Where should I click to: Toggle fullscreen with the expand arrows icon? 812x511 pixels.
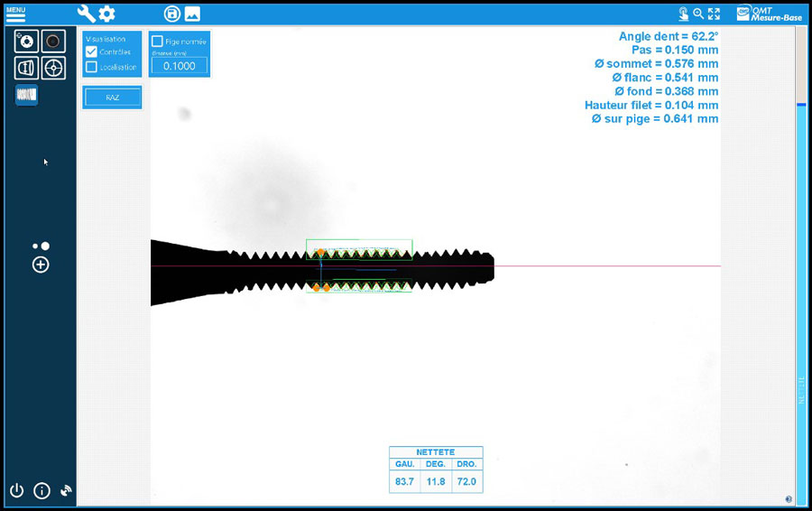[715, 14]
